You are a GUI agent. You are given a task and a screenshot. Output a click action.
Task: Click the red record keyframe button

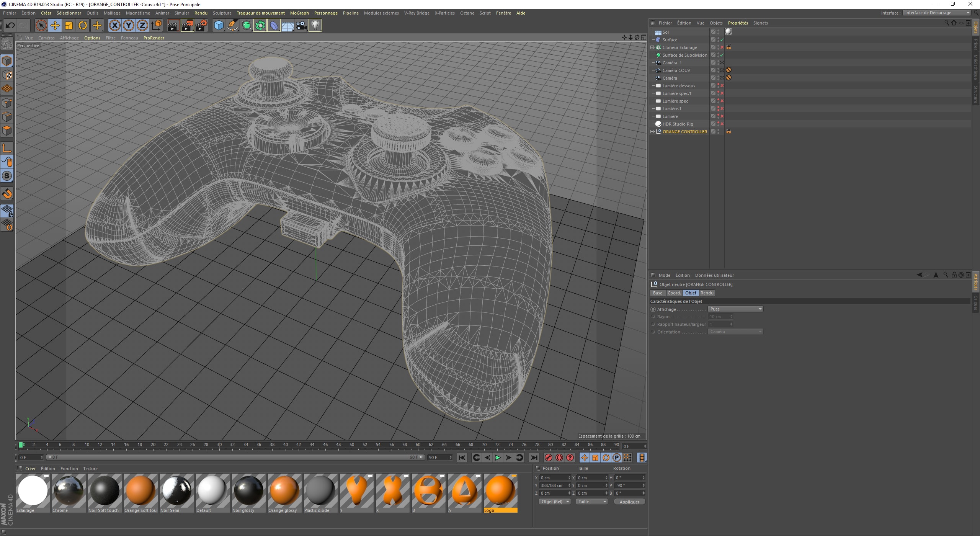pyautogui.click(x=549, y=458)
